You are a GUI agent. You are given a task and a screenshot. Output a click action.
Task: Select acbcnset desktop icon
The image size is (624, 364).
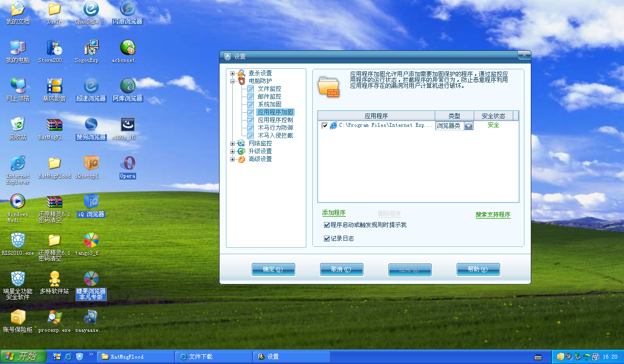point(127,52)
